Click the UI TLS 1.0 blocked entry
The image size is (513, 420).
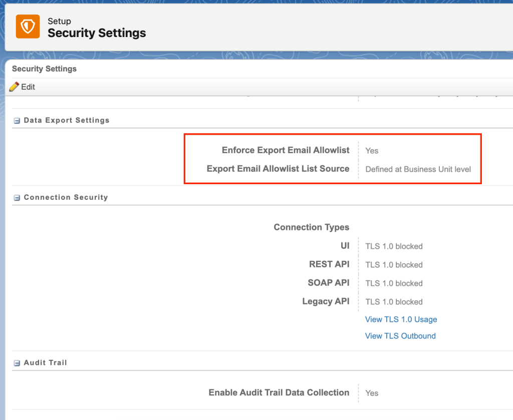[x=394, y=246]
